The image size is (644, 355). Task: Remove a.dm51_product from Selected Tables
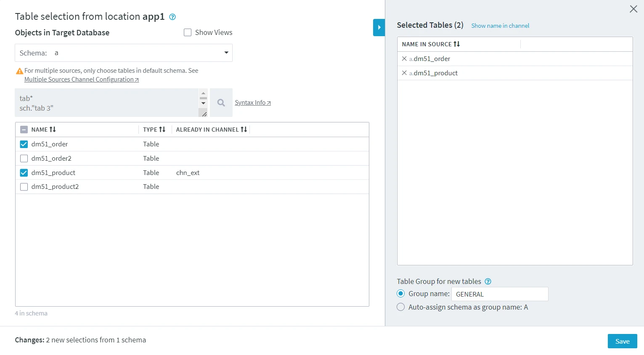click(404, 73)
